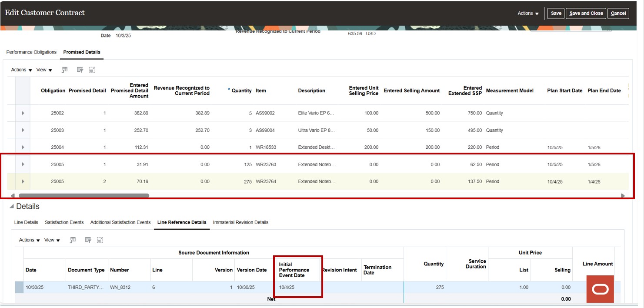Cancel editing the customer contract
Screen dimensions: 644x308
[x=618, y=13]
